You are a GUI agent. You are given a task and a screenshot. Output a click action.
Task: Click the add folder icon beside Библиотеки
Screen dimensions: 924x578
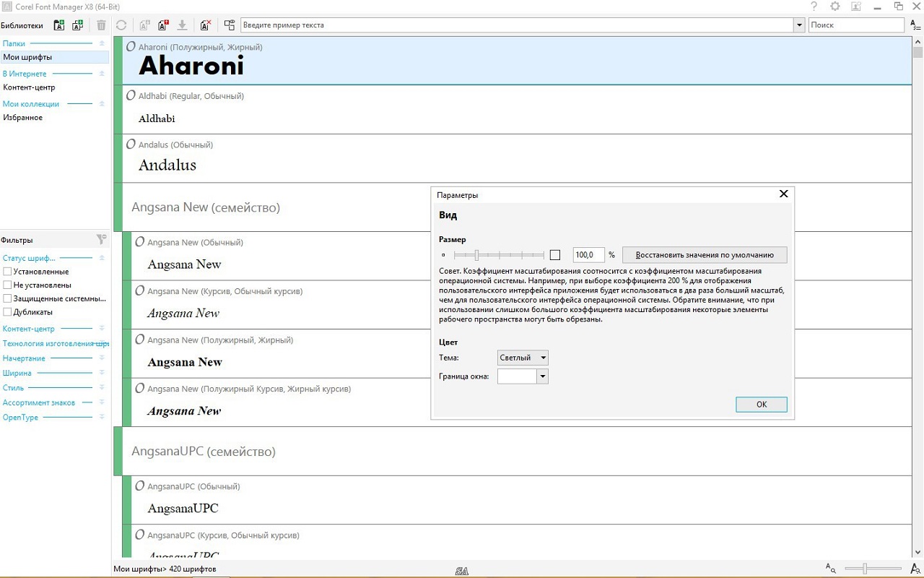[60, 25]
